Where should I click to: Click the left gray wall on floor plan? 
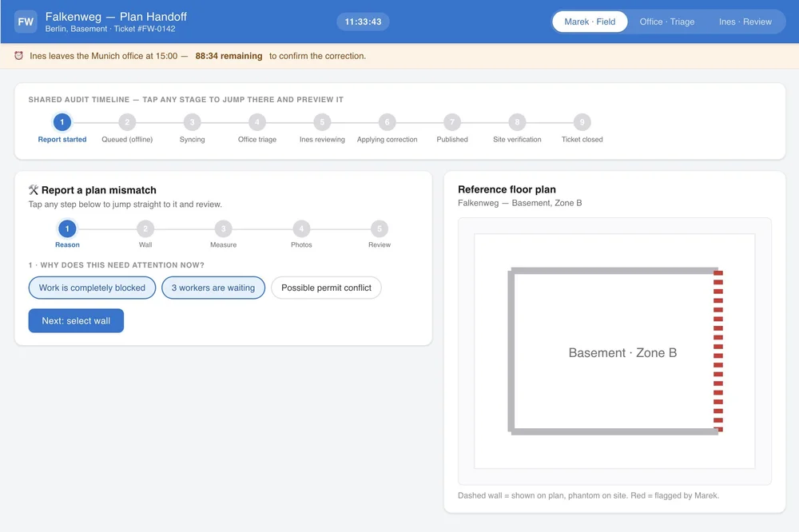point(511,351)
